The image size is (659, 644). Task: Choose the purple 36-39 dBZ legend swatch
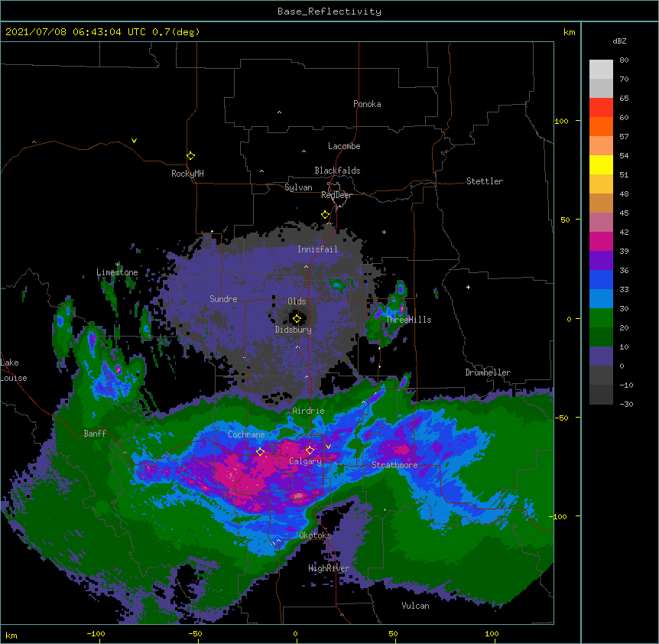[x=601, y=260]
